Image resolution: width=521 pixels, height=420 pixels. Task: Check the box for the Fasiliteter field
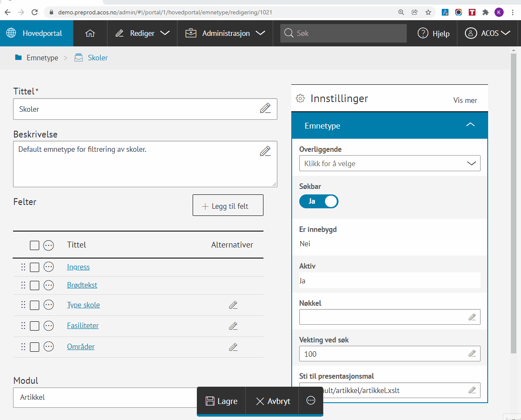pyautogui.click(x=35, y=326)
